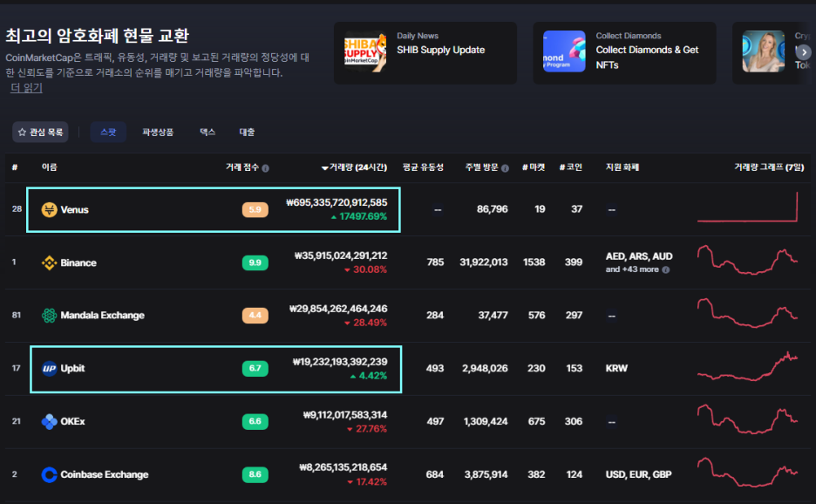The width and height of the screenshot is (816, 504).
Task: Click next arrow on the news carousel
Action: (x=804, y=52)
